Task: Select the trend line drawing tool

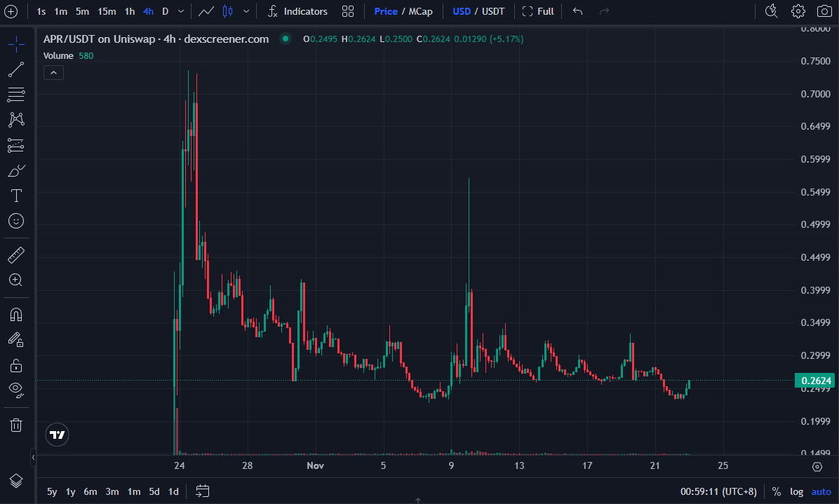Action: coord(15,69)
